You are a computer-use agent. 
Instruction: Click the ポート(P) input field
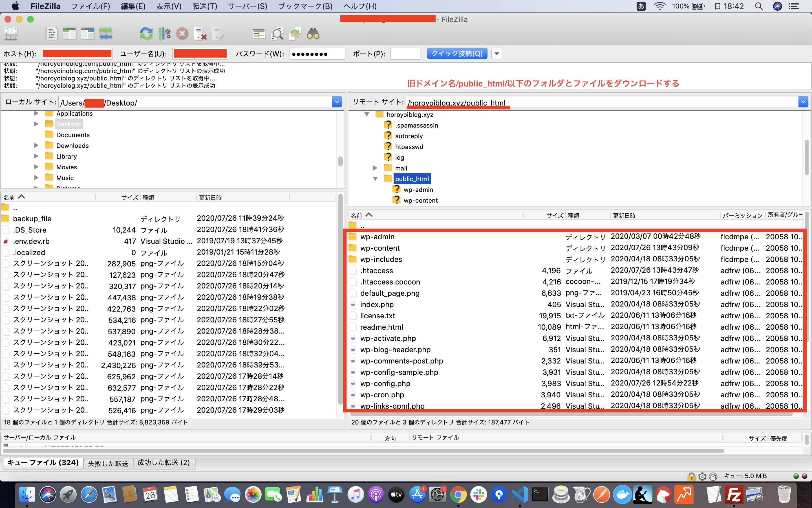(405, 53)
